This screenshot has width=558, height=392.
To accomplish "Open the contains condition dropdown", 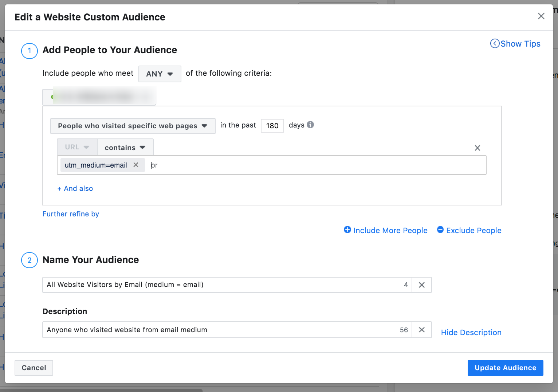I will tap(125, 147).
